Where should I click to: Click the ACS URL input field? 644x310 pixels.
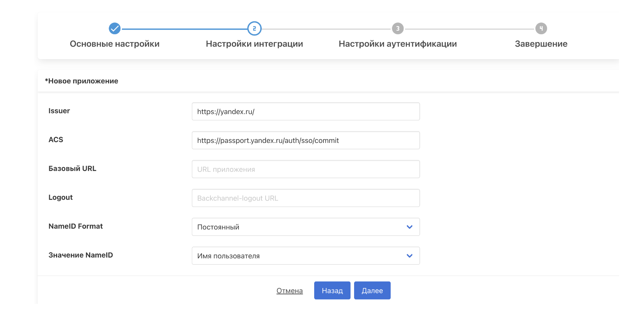click(306, 140)
